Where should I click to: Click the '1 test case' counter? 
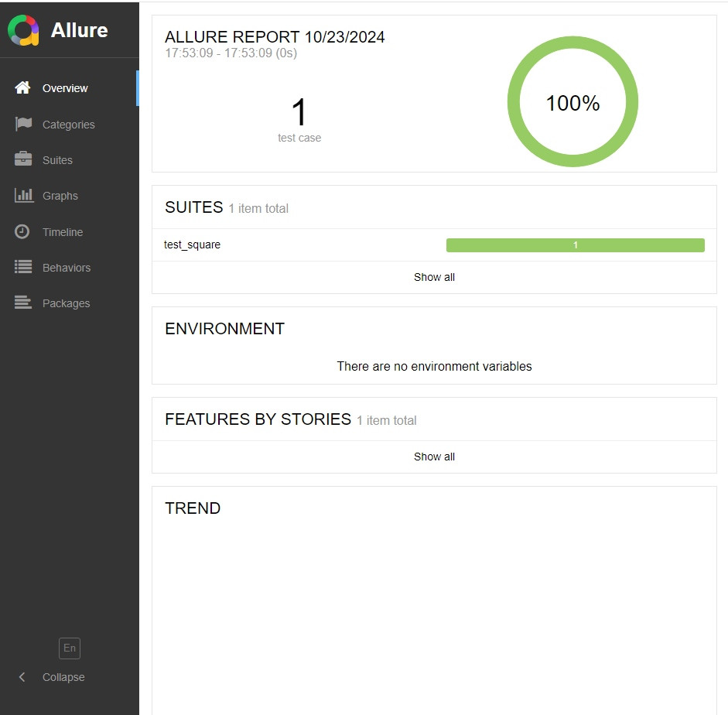click(299, 120)
